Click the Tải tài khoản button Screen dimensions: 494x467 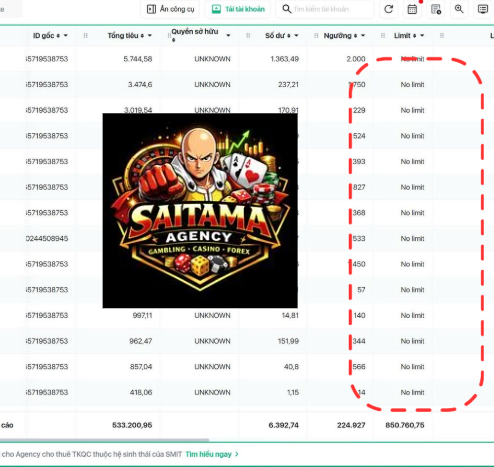pos(238,9)
